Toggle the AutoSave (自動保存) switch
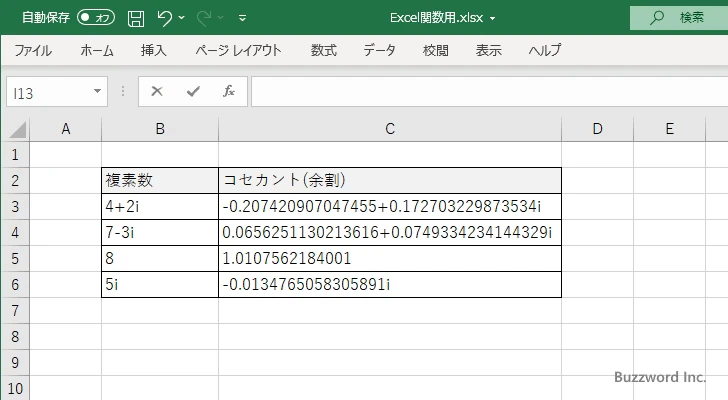This screenshot has width=728, height=400. click(96, 18)
